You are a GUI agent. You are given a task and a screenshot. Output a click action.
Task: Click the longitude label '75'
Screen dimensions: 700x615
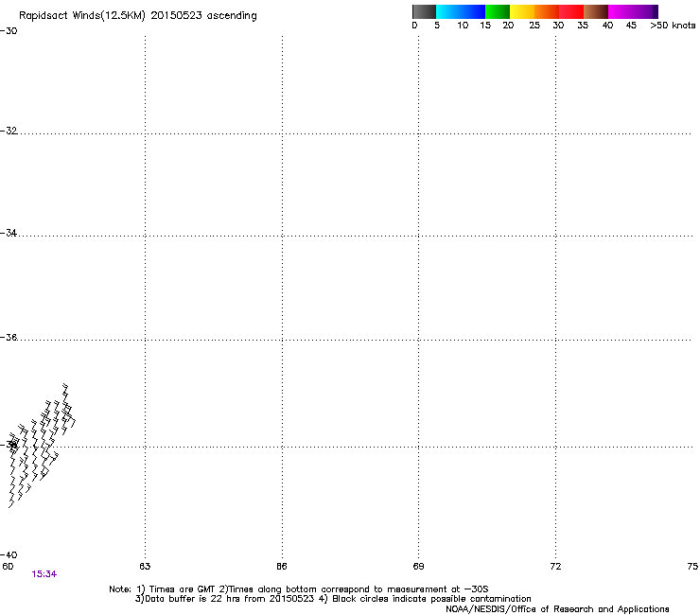coord(692,567)
